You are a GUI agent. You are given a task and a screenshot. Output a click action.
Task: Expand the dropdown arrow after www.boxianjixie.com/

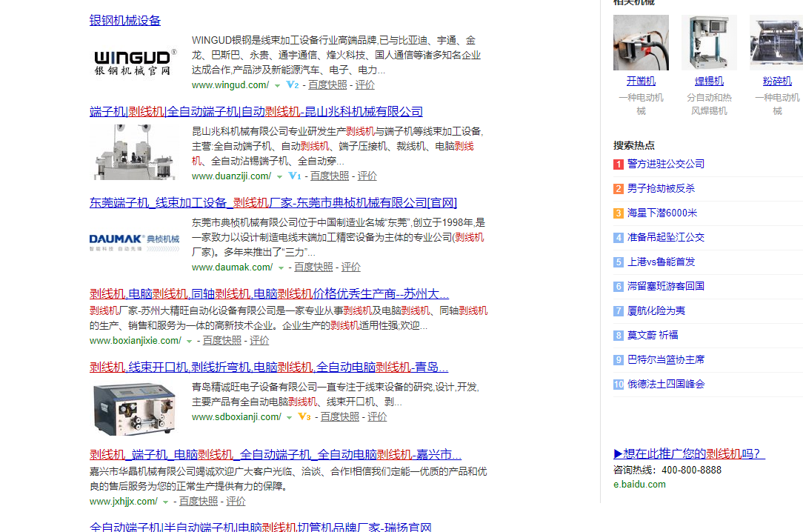[x=190, y=341]
